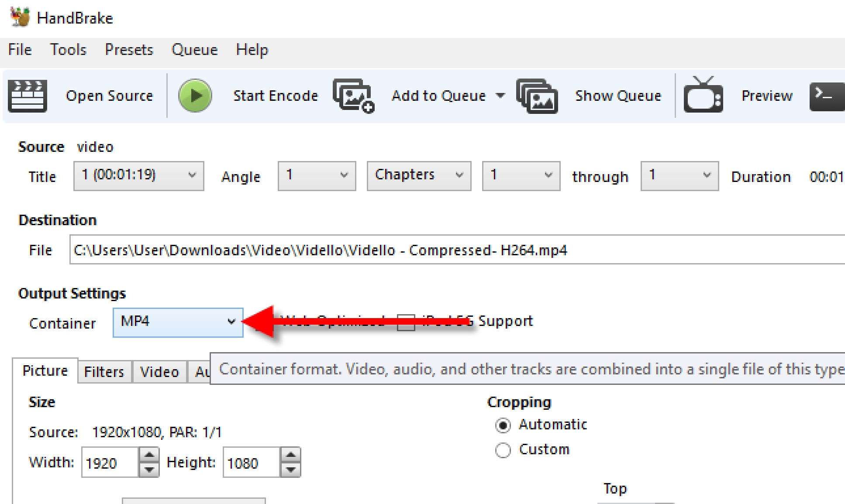Click the Add to Queue picture icon
The image size is (845, 504).
(x=353, y=96)
